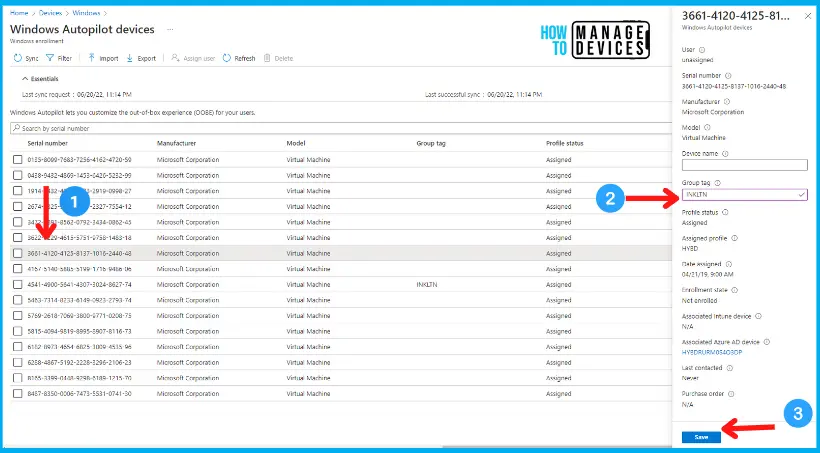Image resolution: width=820 pixels, height=453 pixels.
Task: Tick the checkbox for serial starting 8487
Action: 18,393
